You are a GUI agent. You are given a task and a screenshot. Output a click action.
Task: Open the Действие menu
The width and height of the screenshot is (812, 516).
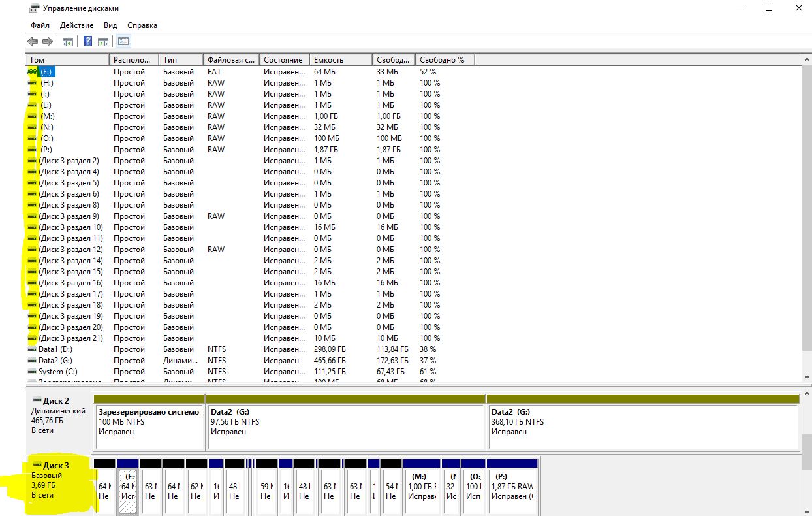76,25
